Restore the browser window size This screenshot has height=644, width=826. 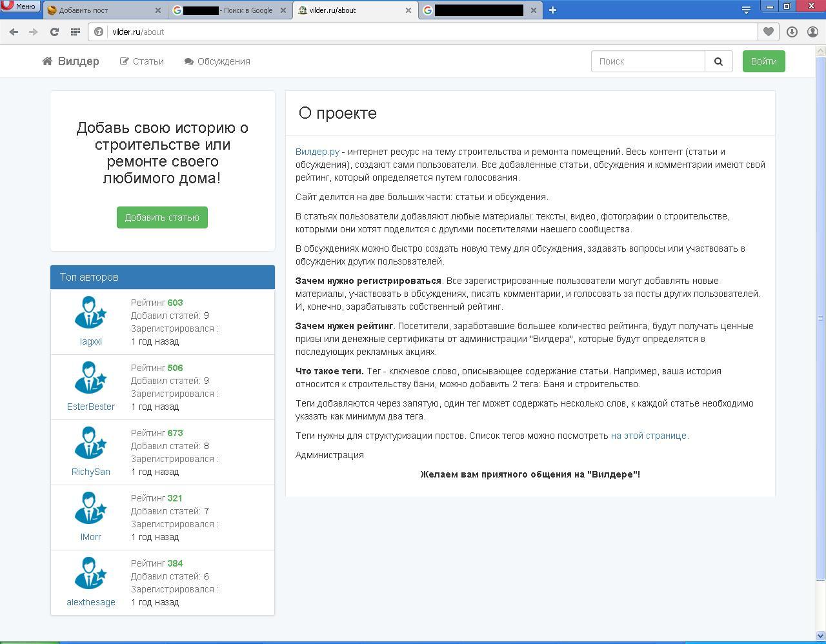tap(787, 6)
